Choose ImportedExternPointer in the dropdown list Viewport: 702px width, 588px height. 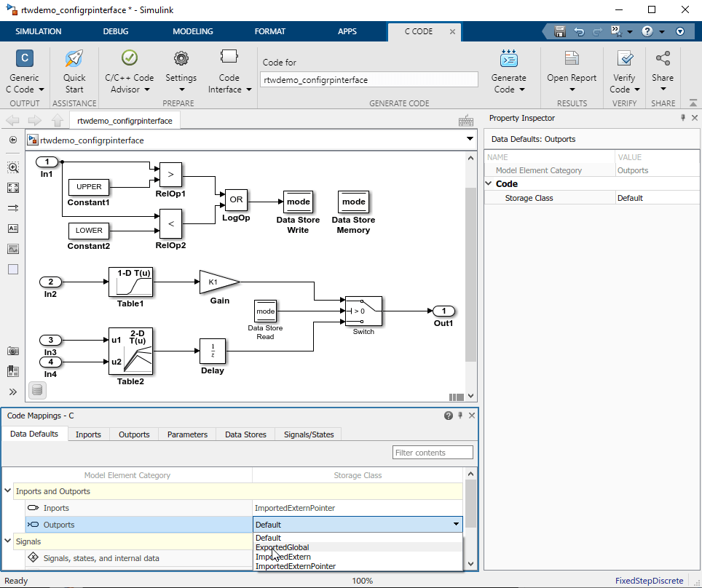tap(295, 566)
